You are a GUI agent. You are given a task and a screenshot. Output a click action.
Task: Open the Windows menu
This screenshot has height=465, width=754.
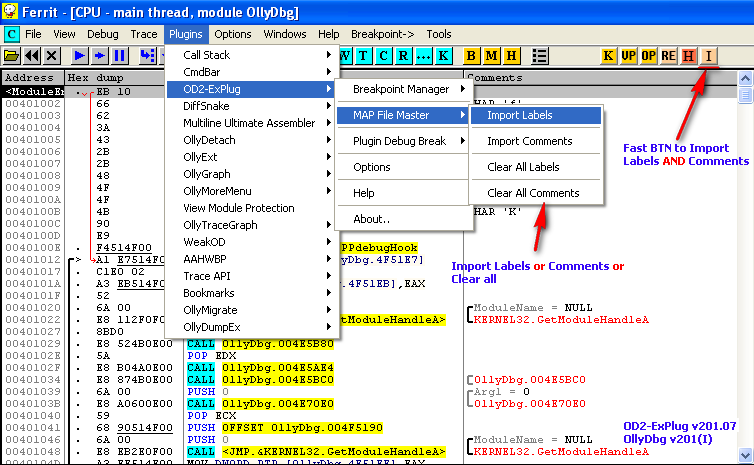285,34
